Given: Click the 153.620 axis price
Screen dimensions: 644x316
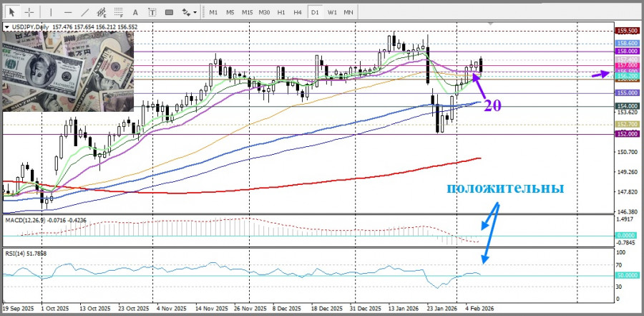Looking at the screenshot, I should [x=627, y=112].
